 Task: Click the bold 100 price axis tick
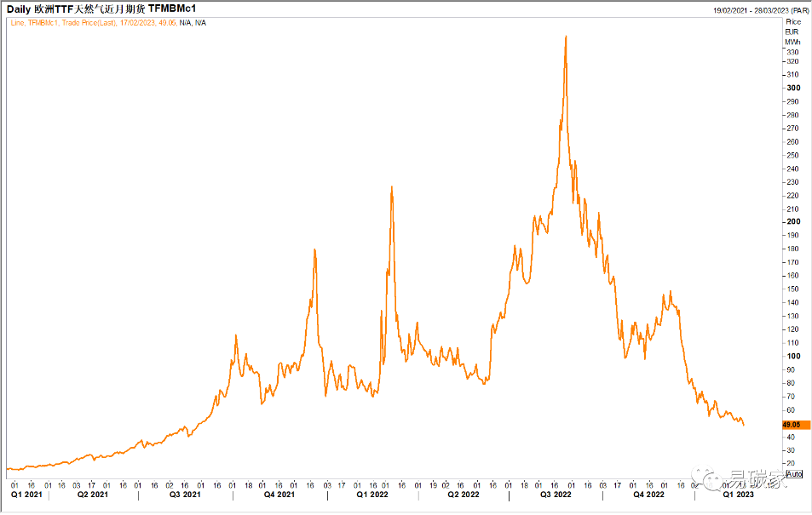pos(792,357)
